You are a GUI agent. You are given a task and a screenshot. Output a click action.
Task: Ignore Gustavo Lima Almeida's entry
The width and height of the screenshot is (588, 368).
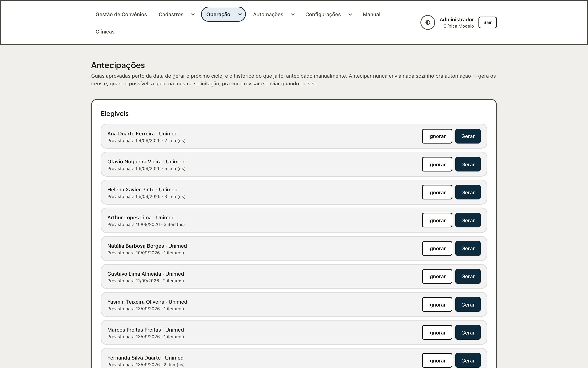pos(437,276)
